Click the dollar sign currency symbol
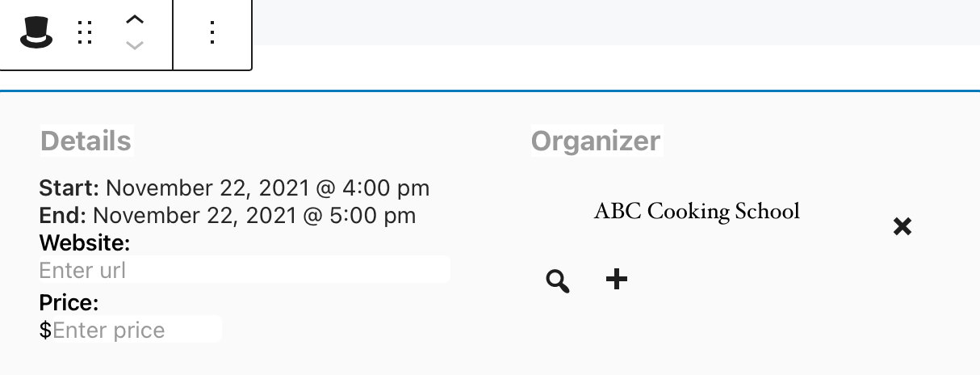 (x=45, y=330)
